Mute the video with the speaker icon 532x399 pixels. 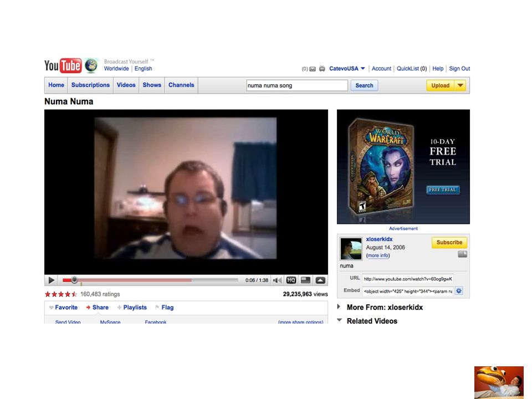pos(277,280)
